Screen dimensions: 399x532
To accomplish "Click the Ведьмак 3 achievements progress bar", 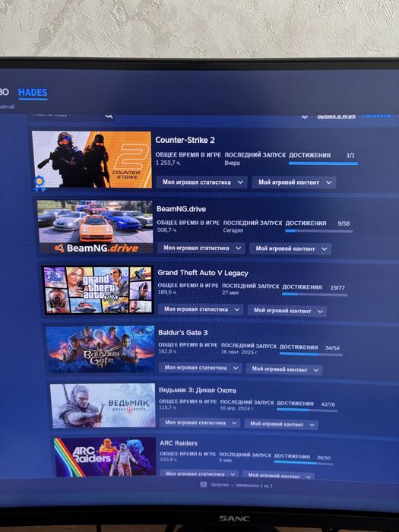I will (307, 410).
